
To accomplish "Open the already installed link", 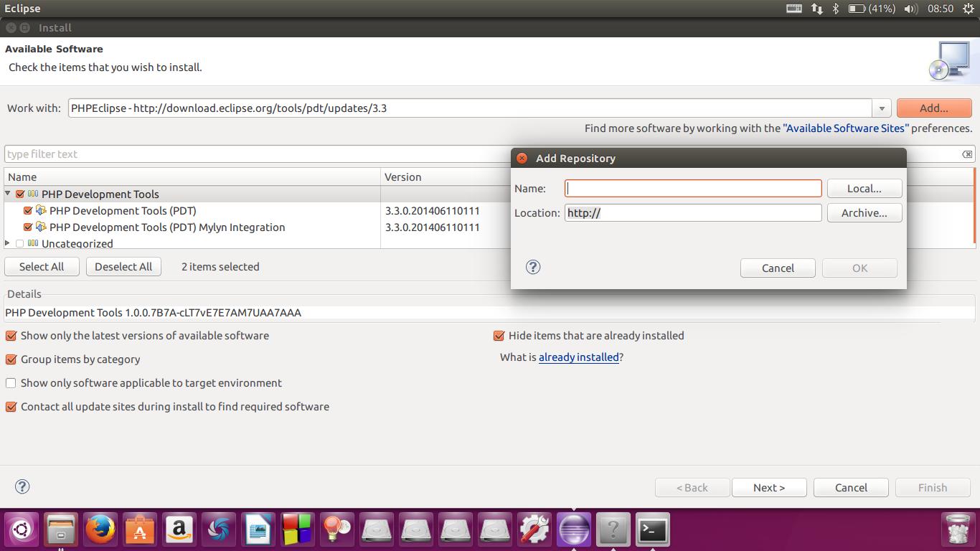I will [x=579, y=357].
